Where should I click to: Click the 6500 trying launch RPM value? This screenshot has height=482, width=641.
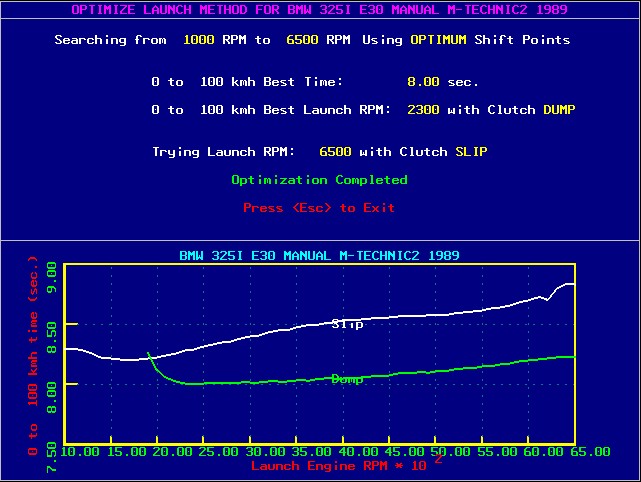coord(335,152)
